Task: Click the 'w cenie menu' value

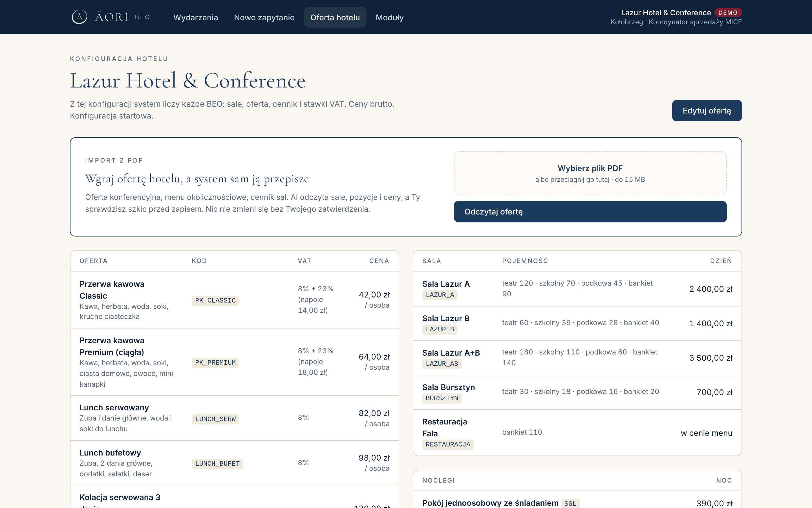Action: tap(706, 433)
